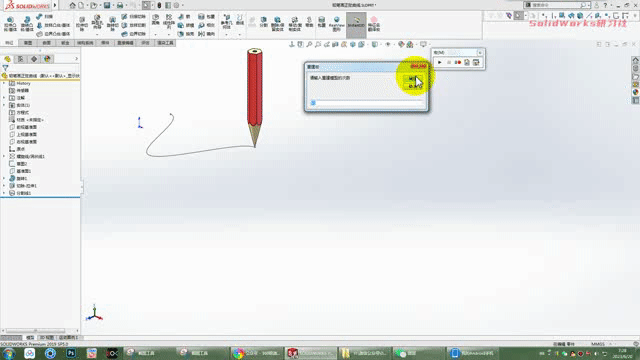Open the Curves tool
640x360 pixels.
coord(240,20)
